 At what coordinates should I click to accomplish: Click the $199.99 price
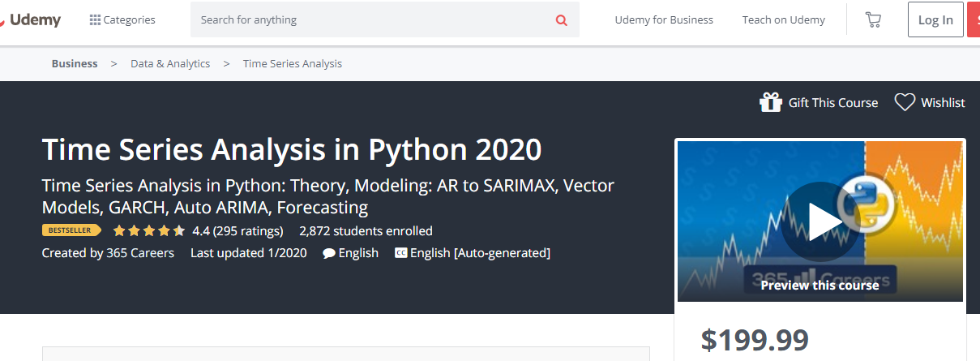(755, 340)
